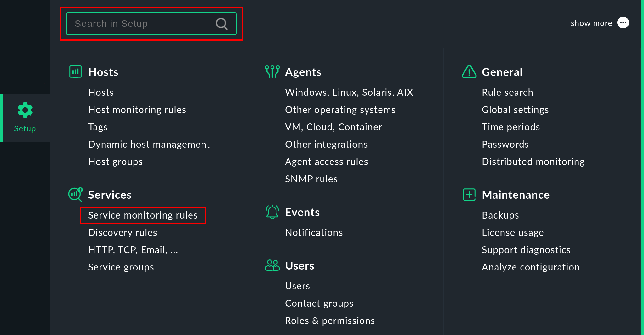
Task: Click the Services section icon
Action: tap(75, 195)
